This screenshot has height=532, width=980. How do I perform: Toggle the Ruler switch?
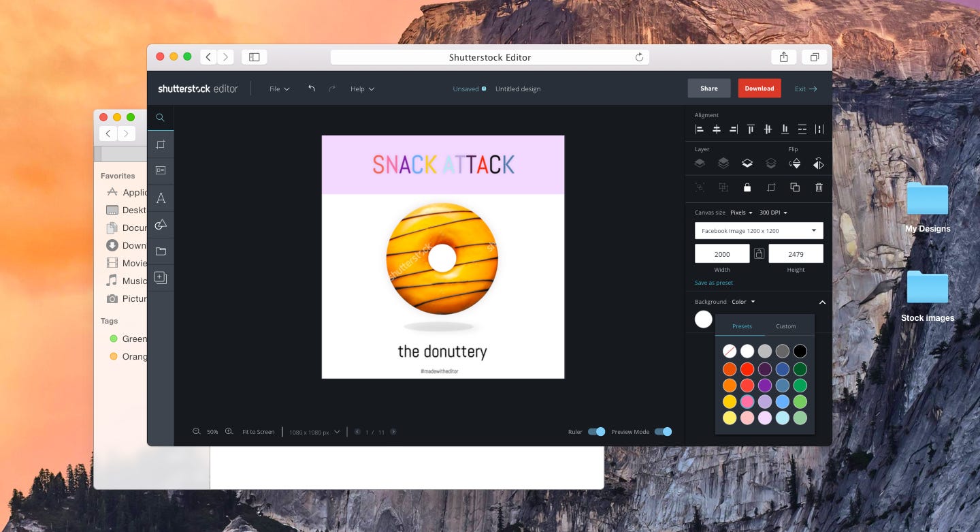(597, 432)
